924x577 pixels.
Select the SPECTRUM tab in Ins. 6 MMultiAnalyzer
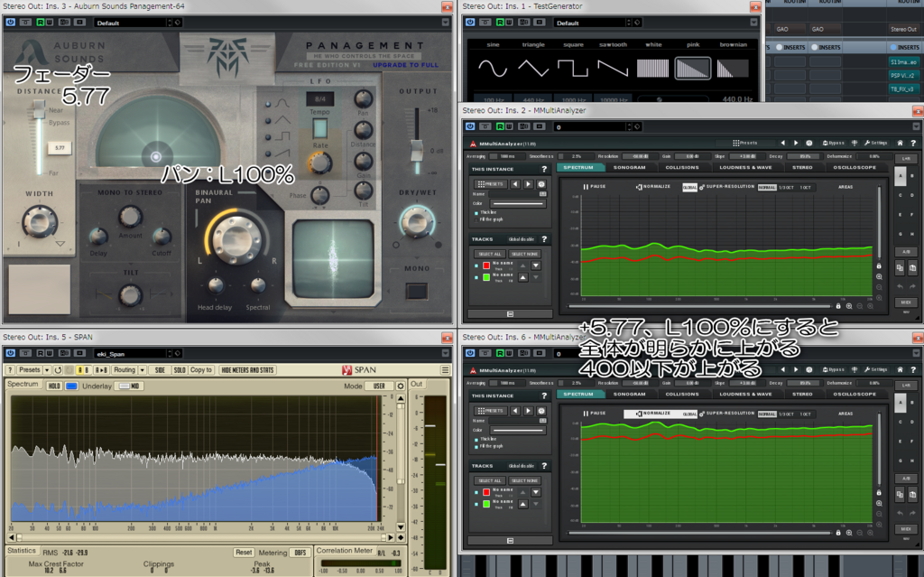pyautogui.click(x=578, y=394)
